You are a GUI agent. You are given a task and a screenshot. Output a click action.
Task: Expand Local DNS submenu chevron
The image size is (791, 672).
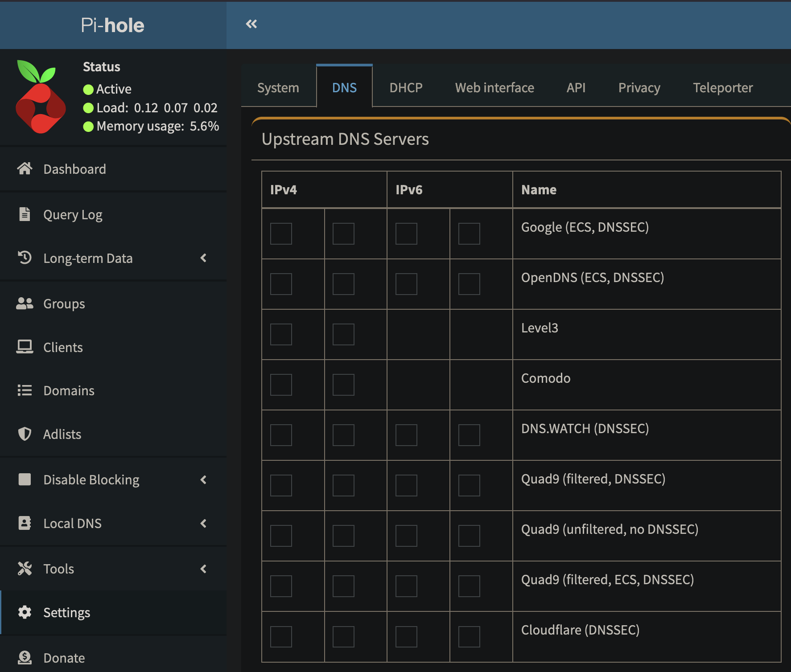(204, 523)
